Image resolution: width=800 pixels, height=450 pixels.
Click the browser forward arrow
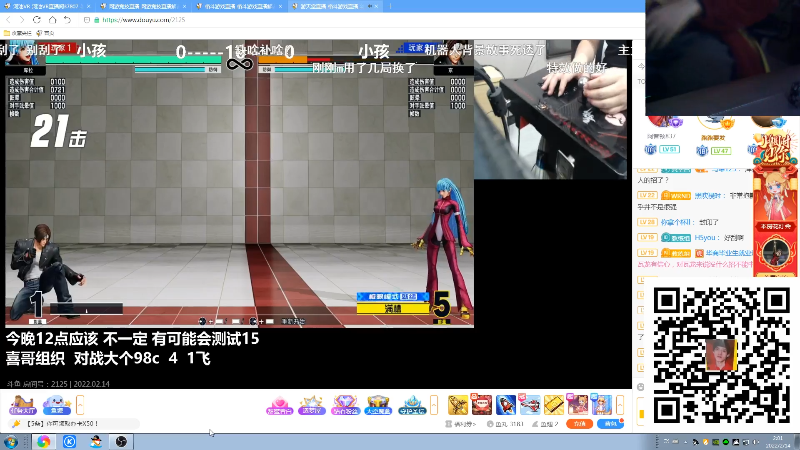tap(21, 20)
